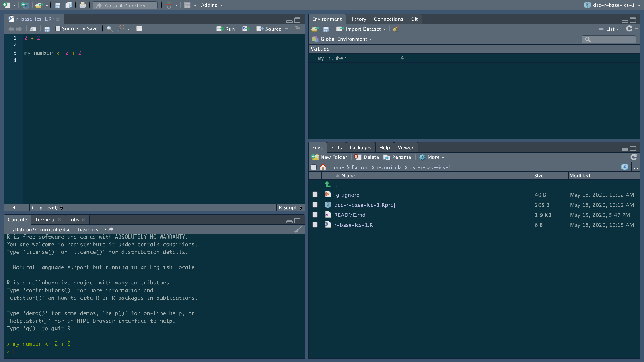Open the README.md file
The width and height of the screenshot is (644, 362).
(350, 215)
